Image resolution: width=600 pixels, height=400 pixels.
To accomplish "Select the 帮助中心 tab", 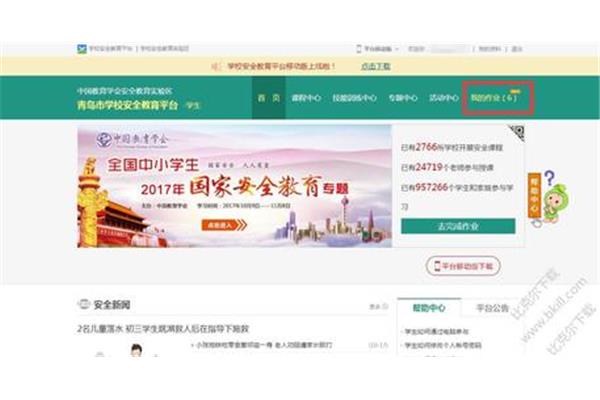I will [429, 307].
